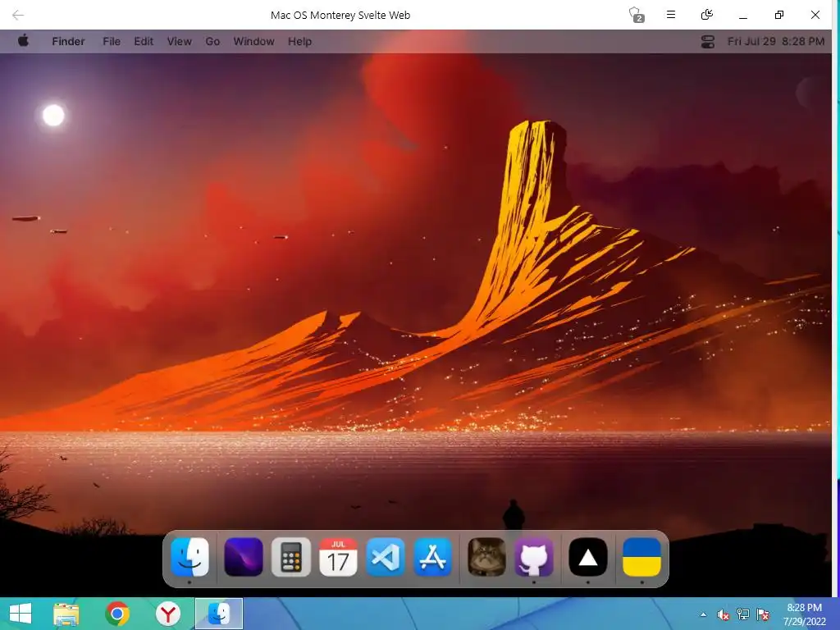Click the title bar icon beside hamburger menu

coord(707,15)
